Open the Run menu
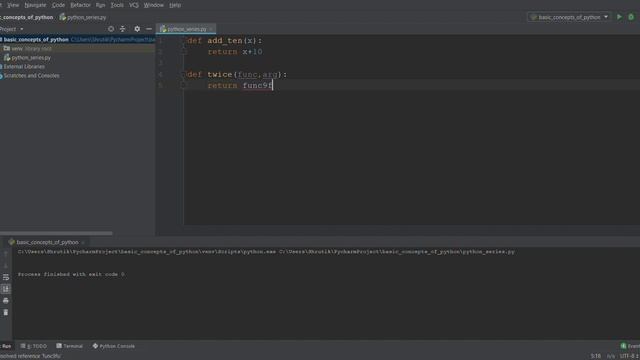Viewport: 640px width, 360px height. [100, 5]
